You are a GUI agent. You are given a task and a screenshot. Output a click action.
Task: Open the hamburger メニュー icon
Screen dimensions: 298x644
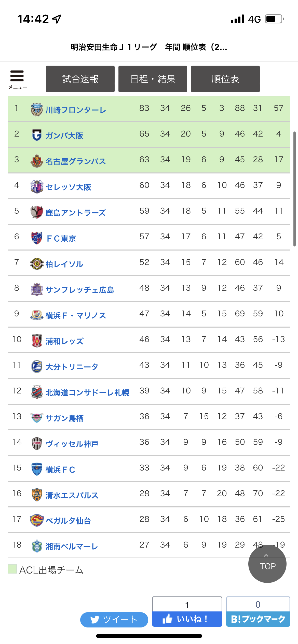point(17,79)
